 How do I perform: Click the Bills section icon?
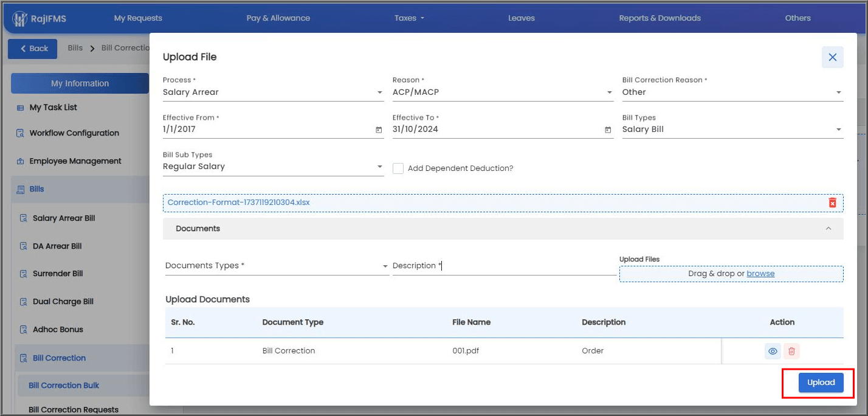21,189
